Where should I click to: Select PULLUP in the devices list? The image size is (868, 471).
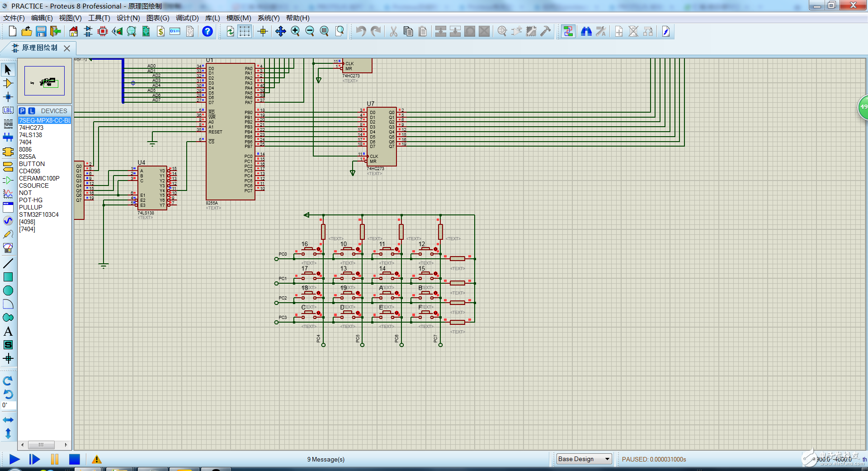tap(30, 207)
